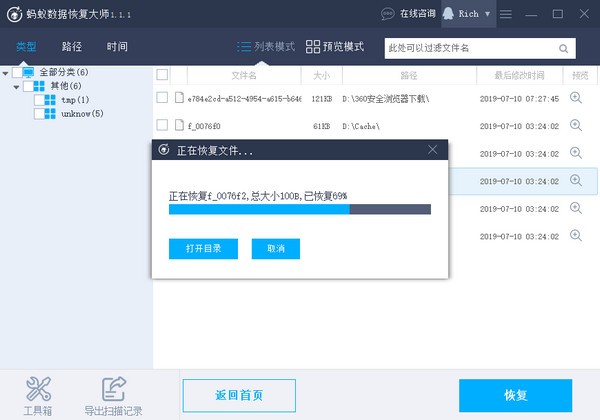Click the grid icon beside unknow(5)
This screenshot has width=600, height=420.
[50, 114]
